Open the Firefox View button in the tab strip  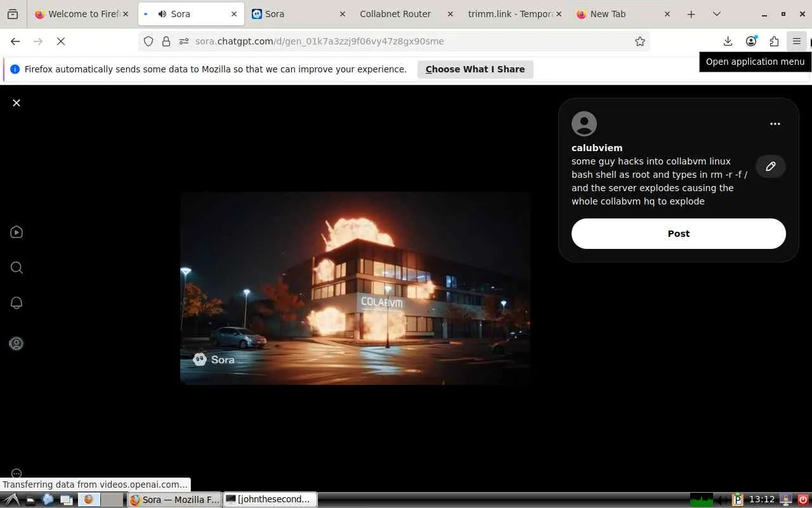[13, 14]
